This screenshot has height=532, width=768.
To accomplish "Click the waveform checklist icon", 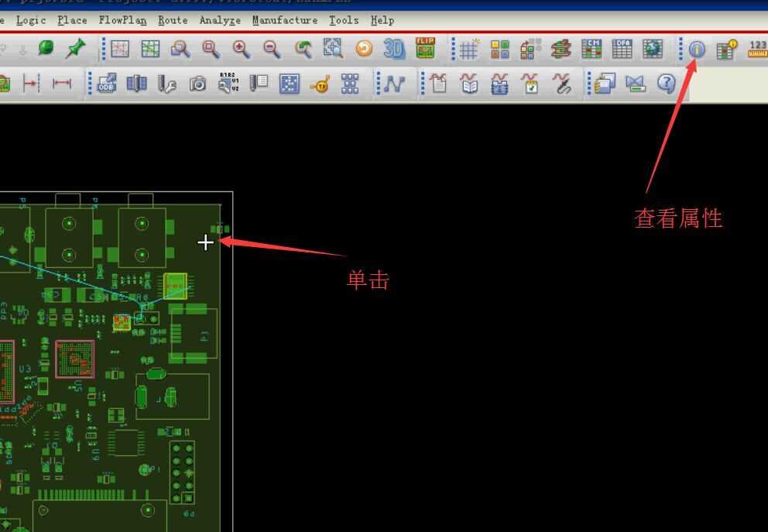I will coord(530,84).
